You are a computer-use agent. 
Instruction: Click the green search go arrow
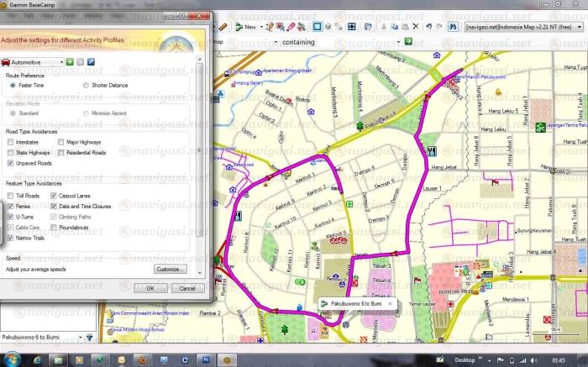[x=407, y=41]
